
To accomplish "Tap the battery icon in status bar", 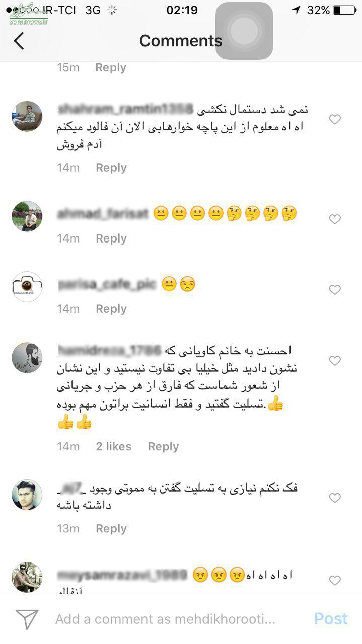I will (344, 10).
